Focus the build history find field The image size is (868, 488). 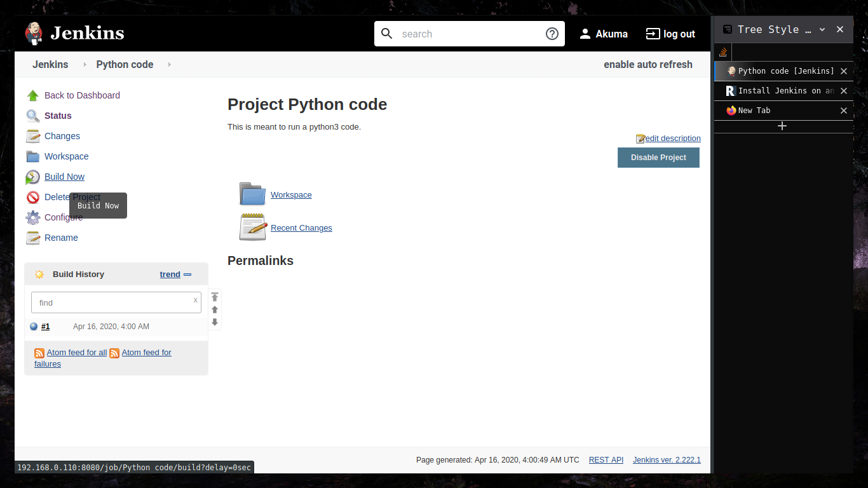tap(116, 302)
